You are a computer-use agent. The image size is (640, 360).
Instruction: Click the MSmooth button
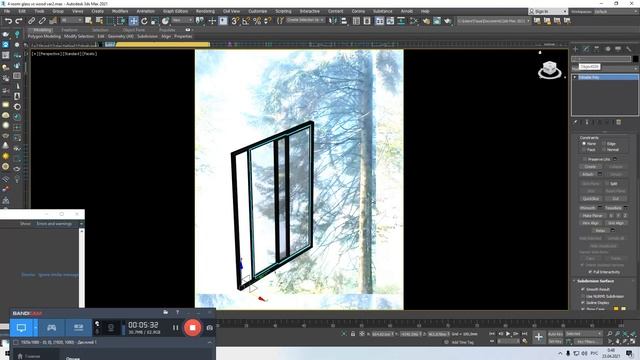pos(588,208)
